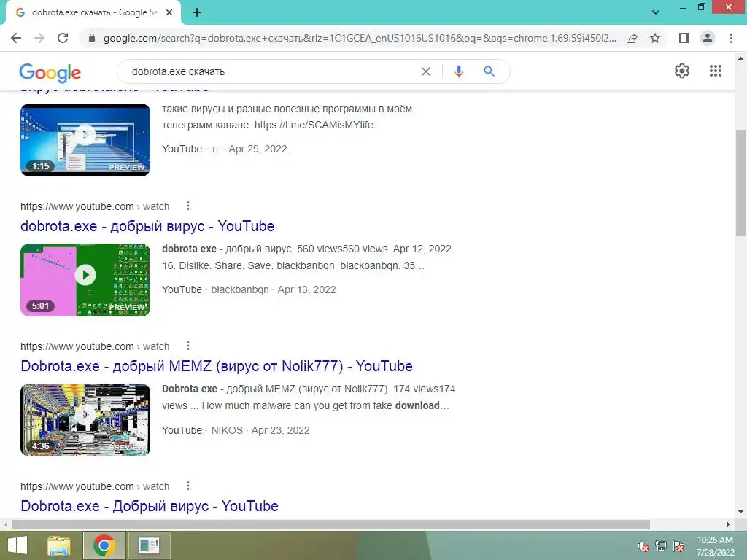
Task: Click the 'Apr 29, 2022' date text
Action: 258,149
